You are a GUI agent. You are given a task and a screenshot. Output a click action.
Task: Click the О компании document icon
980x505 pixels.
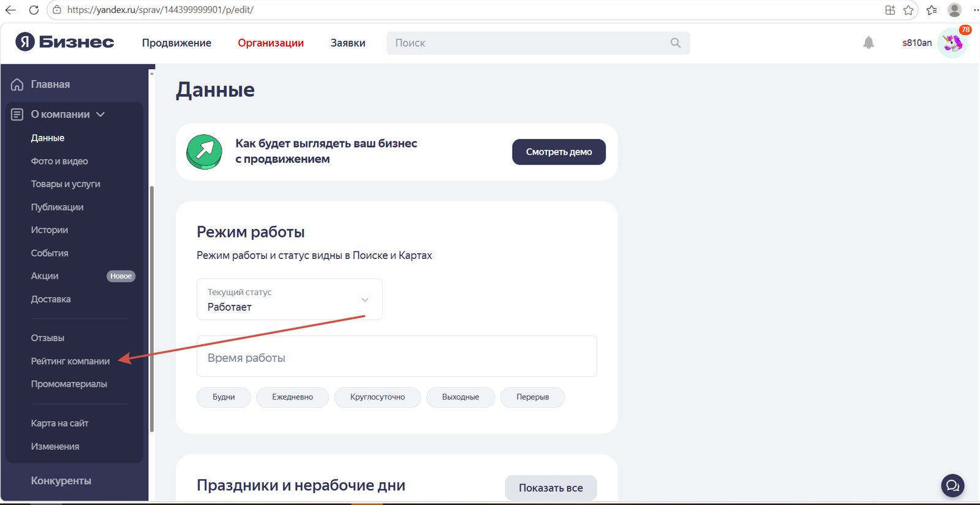(17, 114)
